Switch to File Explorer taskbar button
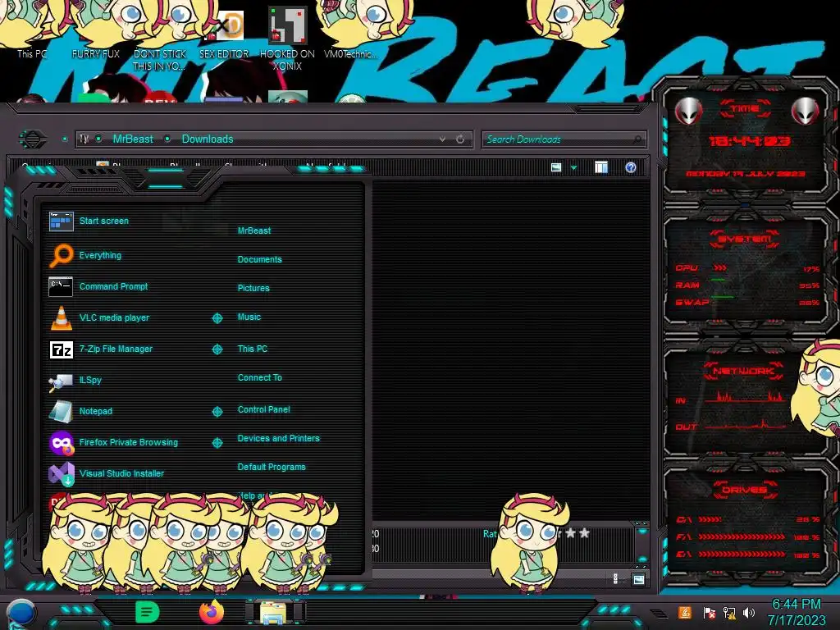Viewport: 840px width, 630px height. 274,612
